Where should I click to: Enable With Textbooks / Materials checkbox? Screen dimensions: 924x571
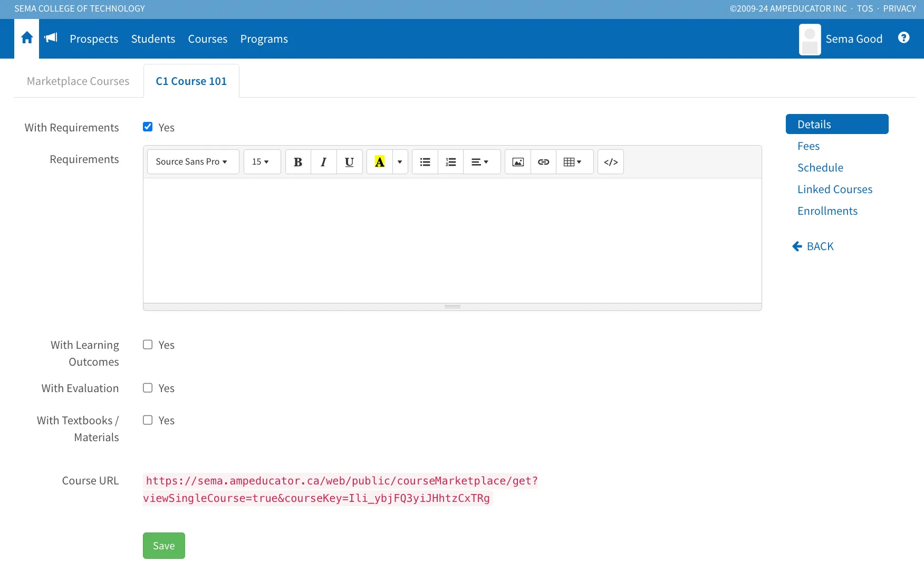tap(148, 420)
